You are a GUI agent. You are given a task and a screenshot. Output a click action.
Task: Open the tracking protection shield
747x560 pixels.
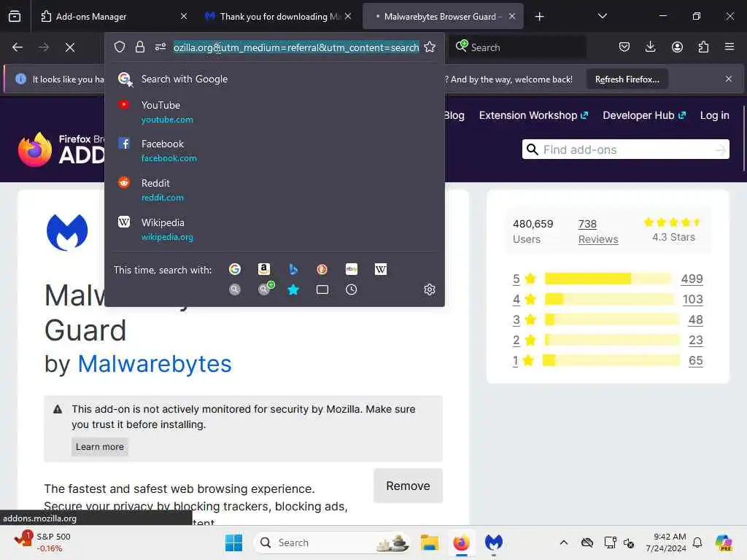(120, 47)
